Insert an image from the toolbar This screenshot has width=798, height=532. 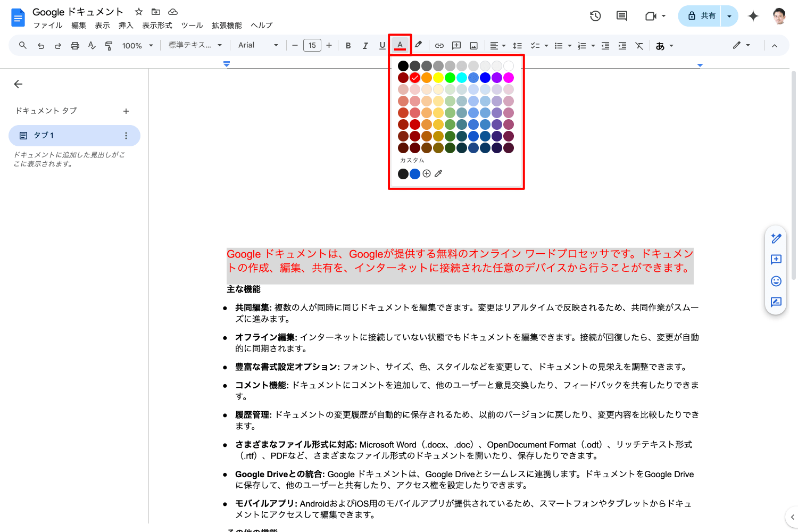coord(473,46)
